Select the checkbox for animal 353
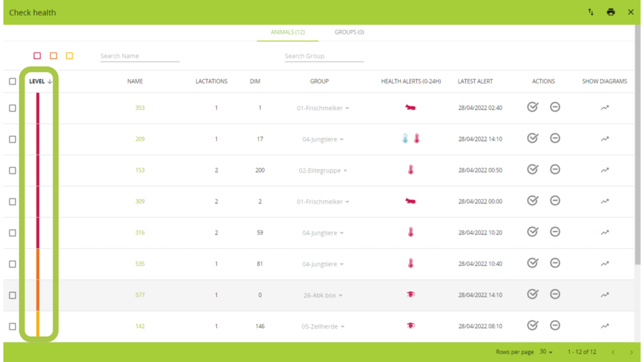 pos(13,108)
